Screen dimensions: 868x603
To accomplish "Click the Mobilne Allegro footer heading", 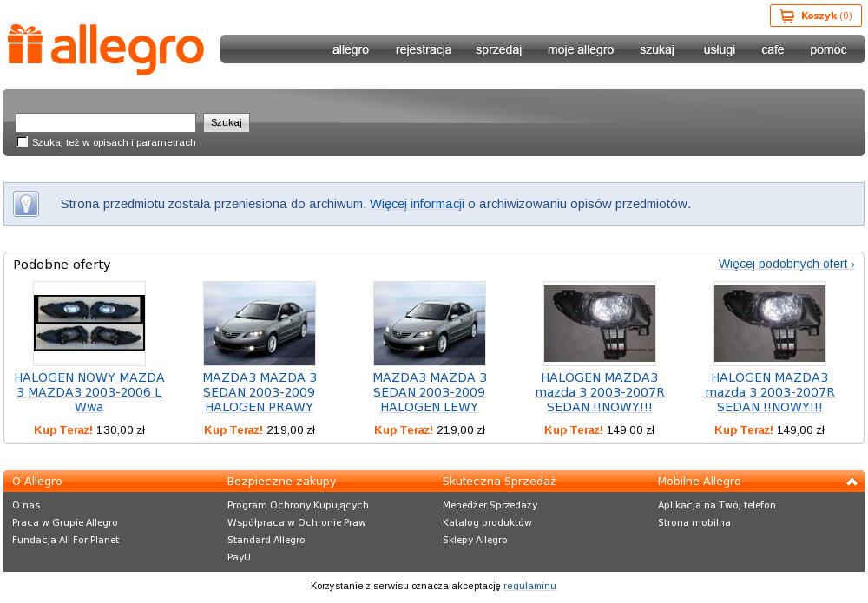I will tap(699, 482).
